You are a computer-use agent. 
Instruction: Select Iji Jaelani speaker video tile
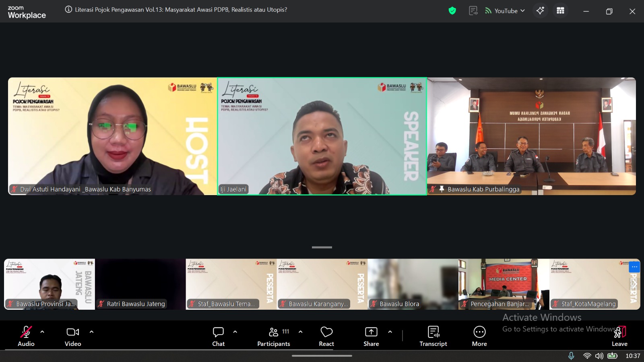(x=322, y=136)
